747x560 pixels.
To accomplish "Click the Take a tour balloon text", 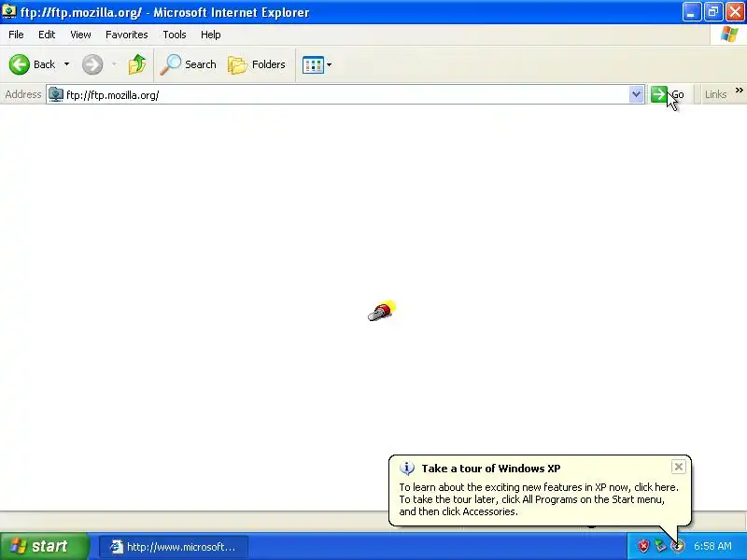I will [539, 499].
